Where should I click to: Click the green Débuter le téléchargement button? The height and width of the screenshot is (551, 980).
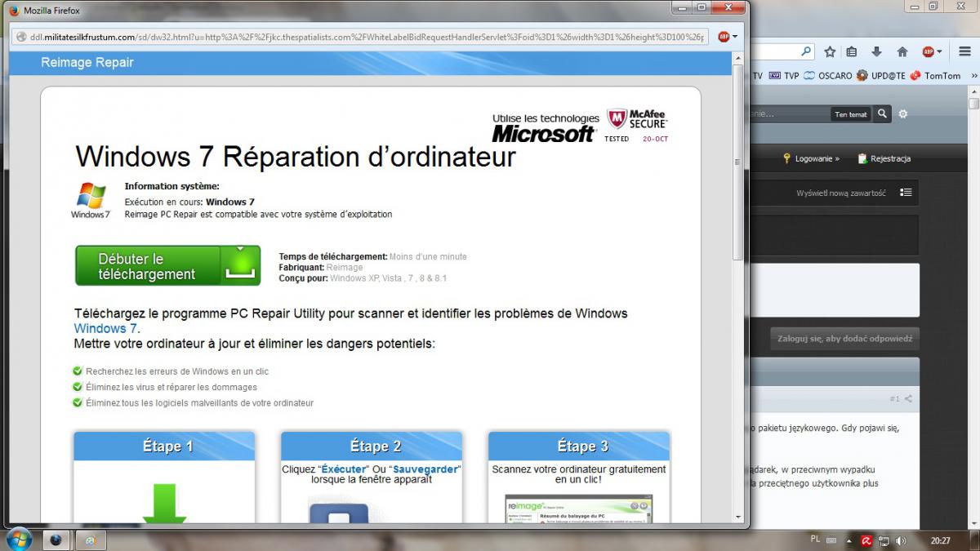coord(168,266)
